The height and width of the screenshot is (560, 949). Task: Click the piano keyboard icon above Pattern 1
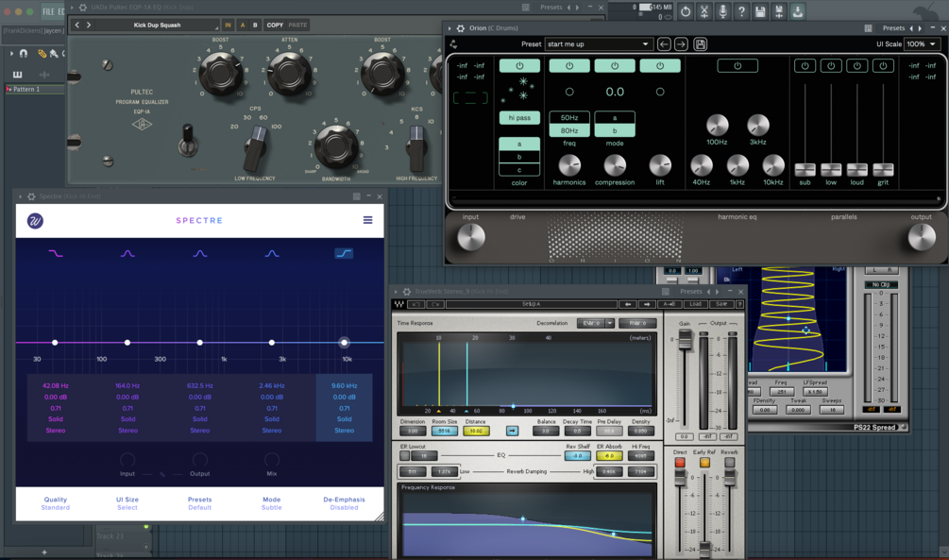[x=18, y=75]
